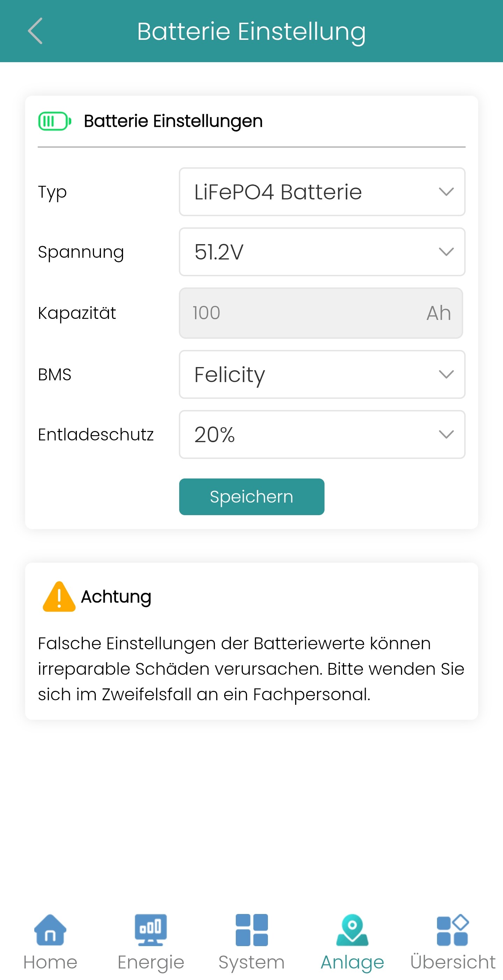Open the Energie chart monitor icon
This screenshot has width=503, height=980.
151,929
